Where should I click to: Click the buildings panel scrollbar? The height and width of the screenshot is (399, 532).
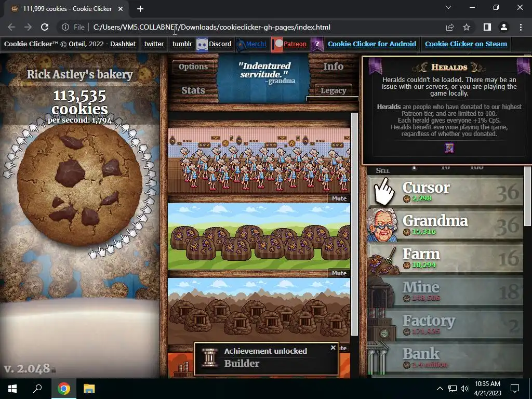[354, 224]
